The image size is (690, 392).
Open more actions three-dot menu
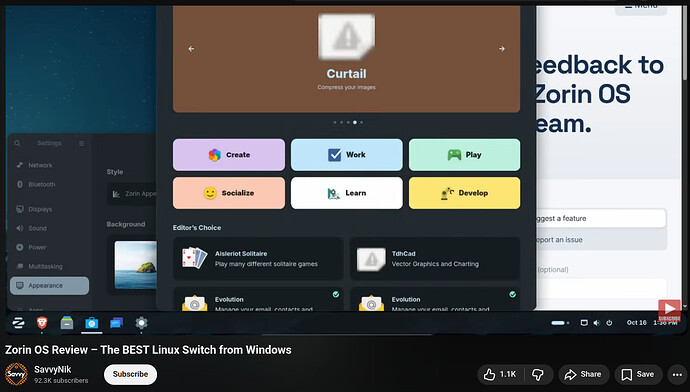pos(677,375)
